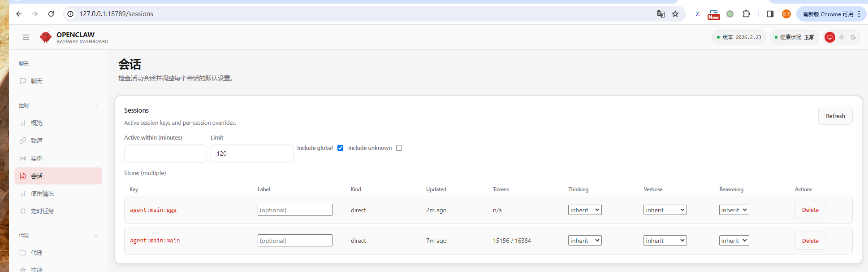This screenshot has width=868, height=272.
Task: Switch to light theme sun icon
Action: click(x=842, y=37)
